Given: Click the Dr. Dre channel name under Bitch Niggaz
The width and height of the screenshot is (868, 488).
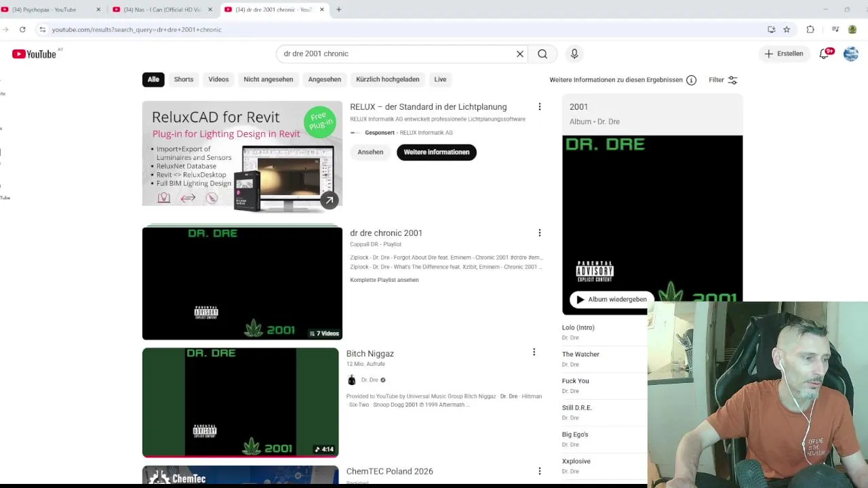Looking at the screenshot, I should [x=370, y=380].
